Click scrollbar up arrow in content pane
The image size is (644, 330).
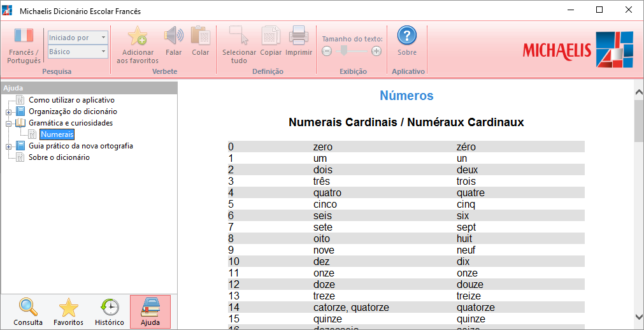point(639,92)
